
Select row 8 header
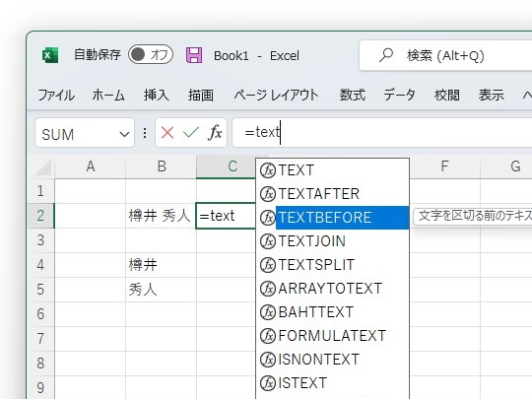coord(40,364)
